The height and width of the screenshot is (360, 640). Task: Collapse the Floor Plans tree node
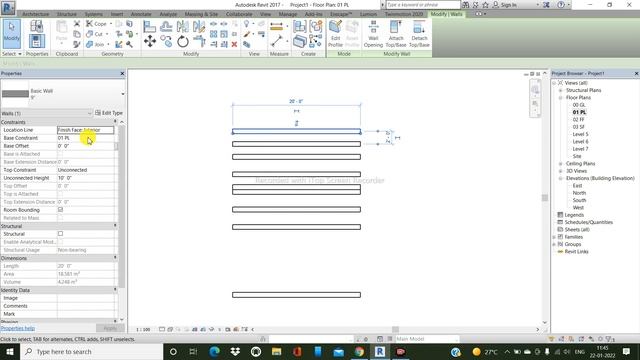[561, 98]
